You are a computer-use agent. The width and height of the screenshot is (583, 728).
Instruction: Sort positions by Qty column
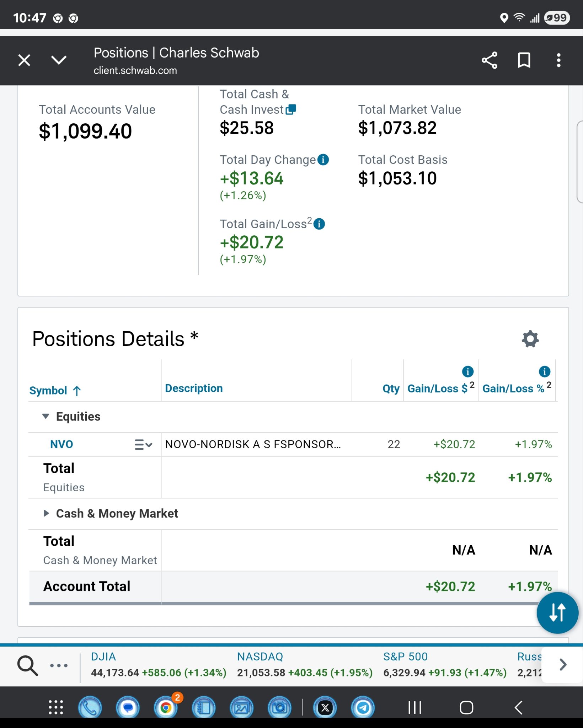pos(391,389)
